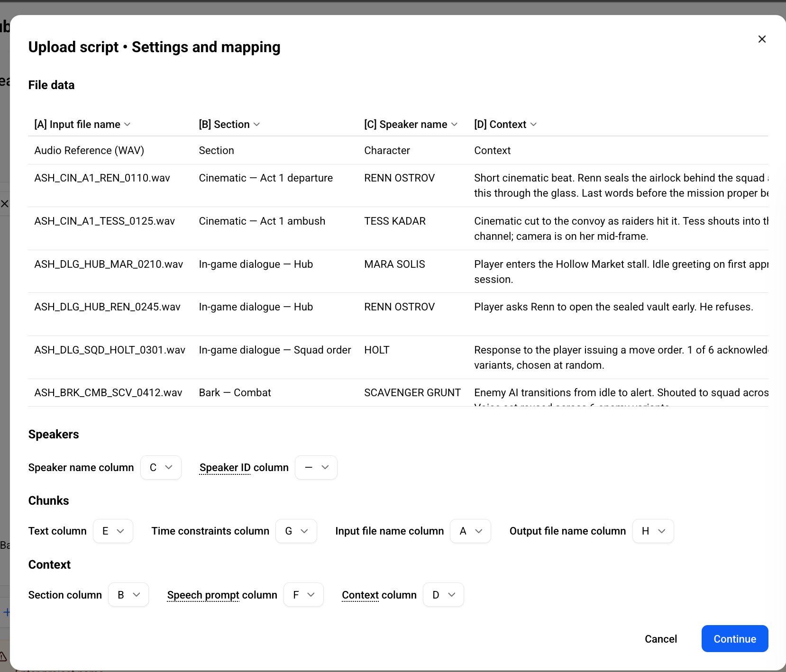This screenshot has height=672, width=786.
Task: Click the SCAVENGER GRUNT speaker cell
Action: point(412,392)
